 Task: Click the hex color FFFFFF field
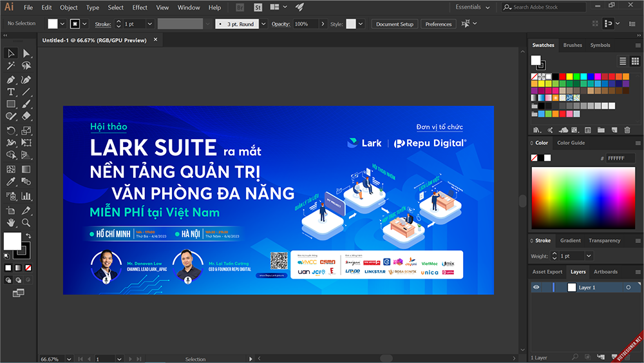620,158
